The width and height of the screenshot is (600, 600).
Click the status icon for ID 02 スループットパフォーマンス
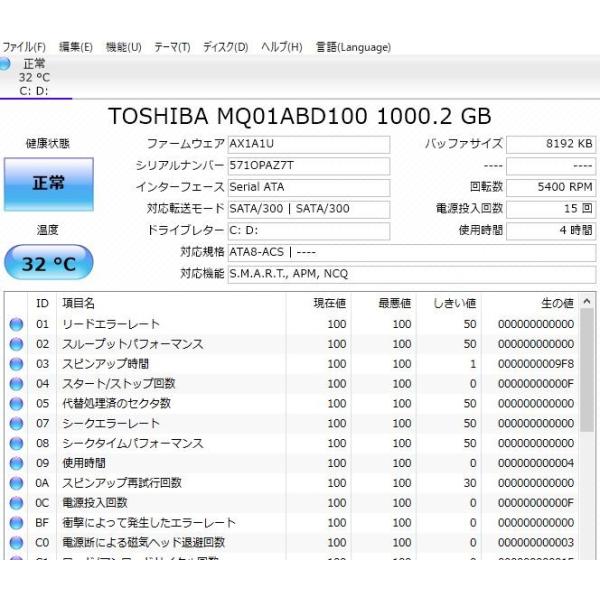tap(16, 344)
